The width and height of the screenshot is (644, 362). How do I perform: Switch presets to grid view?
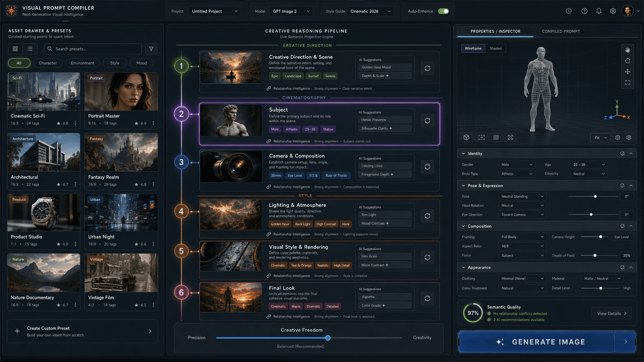click(x=15, y=49)
